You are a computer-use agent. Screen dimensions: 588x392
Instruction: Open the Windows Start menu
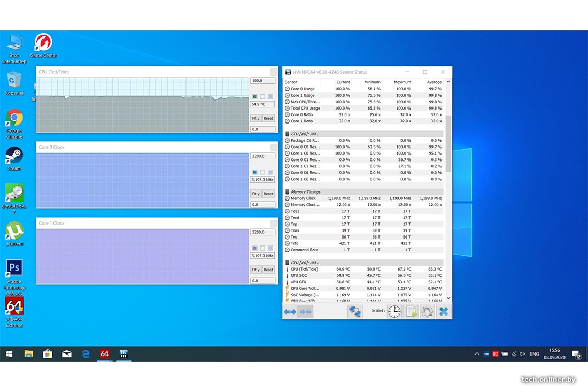pyautogui.click(x=10, y=353)
